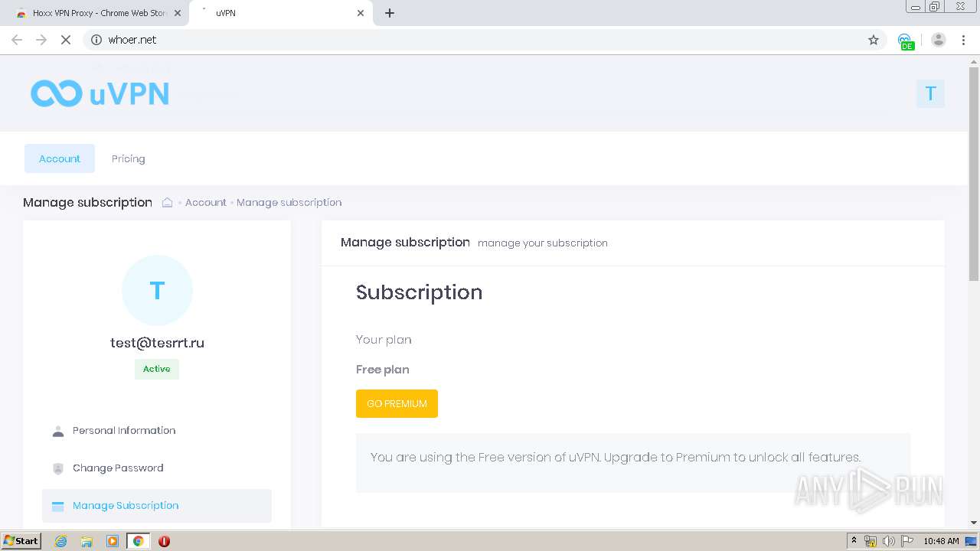The width and height of the screenshot is (980, 551).
Task: Open the Action Center flag icon
Action: tap(907, 541)
